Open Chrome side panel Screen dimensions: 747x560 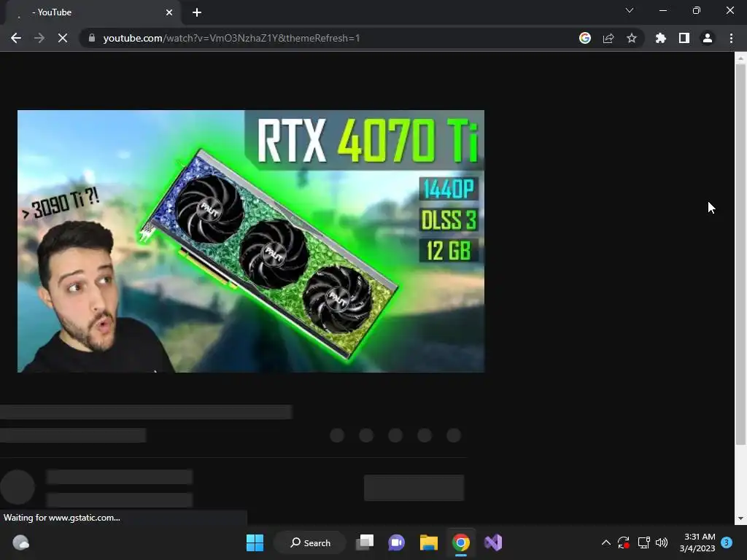pyautogui.click(x=684, y=38)
